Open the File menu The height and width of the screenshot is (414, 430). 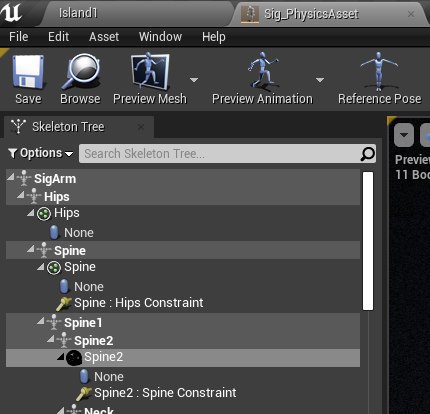point(19,37)
